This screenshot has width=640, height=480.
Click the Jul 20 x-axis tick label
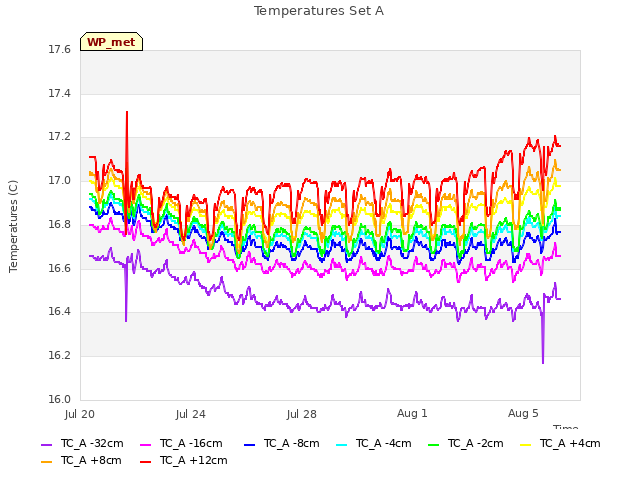click(80, 414)
